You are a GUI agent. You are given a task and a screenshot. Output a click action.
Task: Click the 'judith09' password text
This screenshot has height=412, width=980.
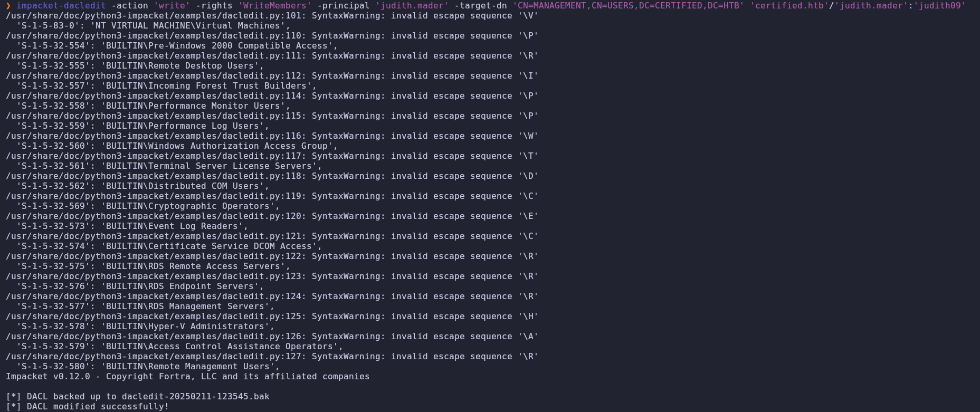tap(942, 6)
